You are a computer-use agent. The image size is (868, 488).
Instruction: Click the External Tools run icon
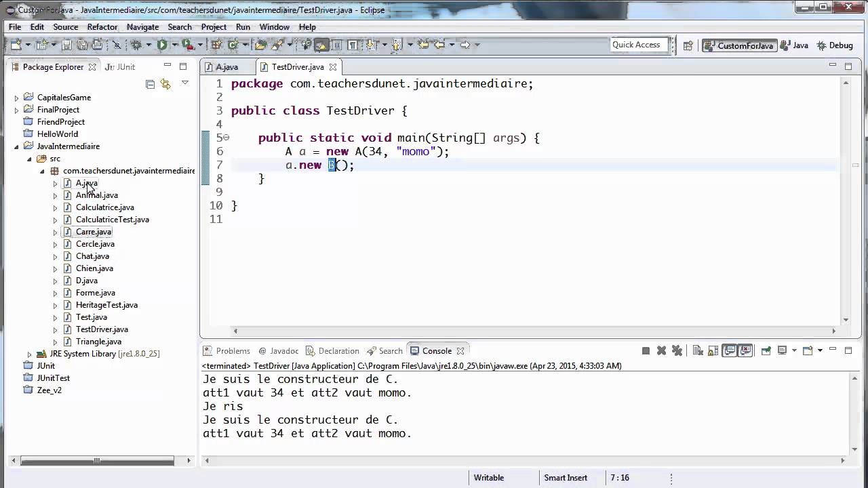coord(188,45)
